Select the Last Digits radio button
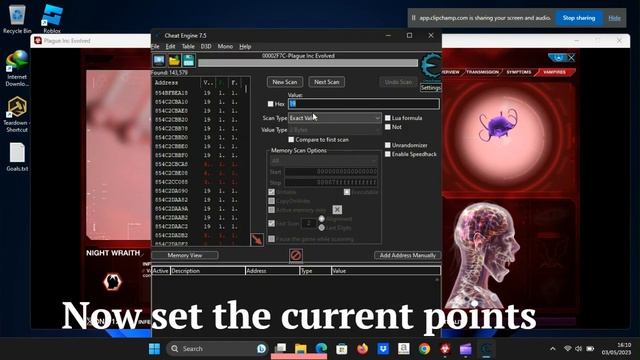Screen dimensions: 640x360 [x=322, y=227]
